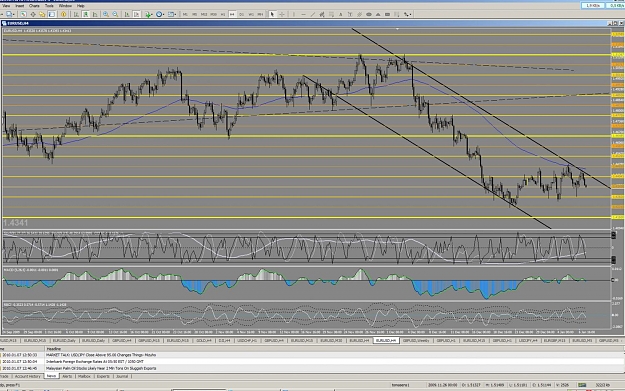Toggle the Market Watch window icon
Image resolution: width=625 pixels, height=391 pixels.
pos(23,14)
